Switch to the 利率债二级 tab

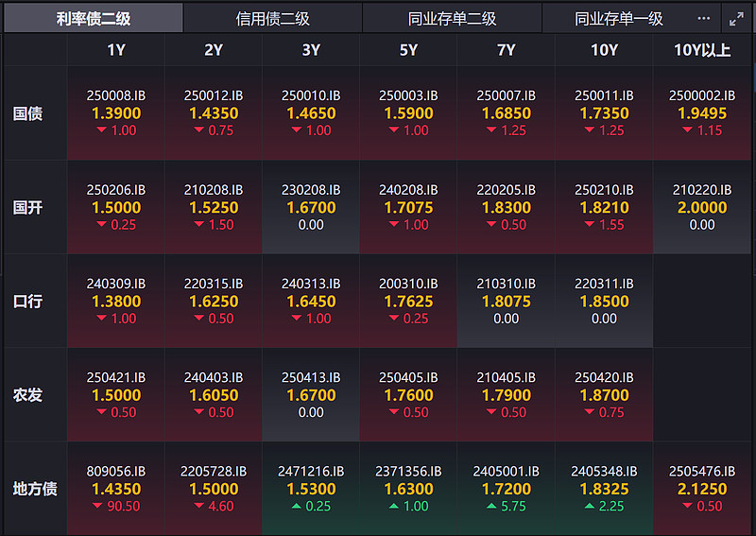tap(94, 18)
